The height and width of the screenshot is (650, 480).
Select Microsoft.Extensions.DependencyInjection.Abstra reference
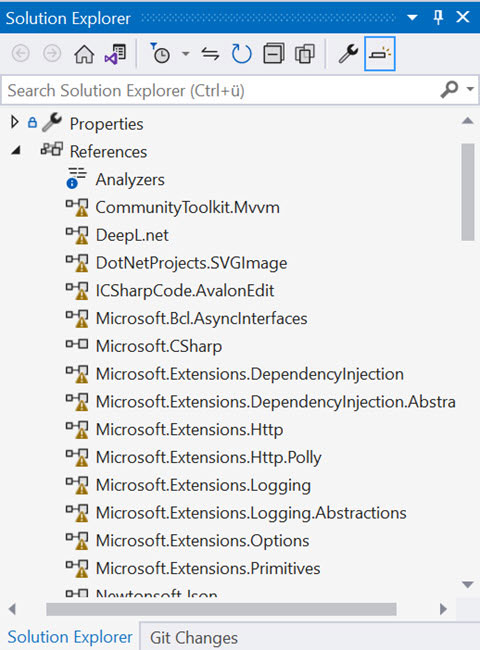click(x=276, y=402)
